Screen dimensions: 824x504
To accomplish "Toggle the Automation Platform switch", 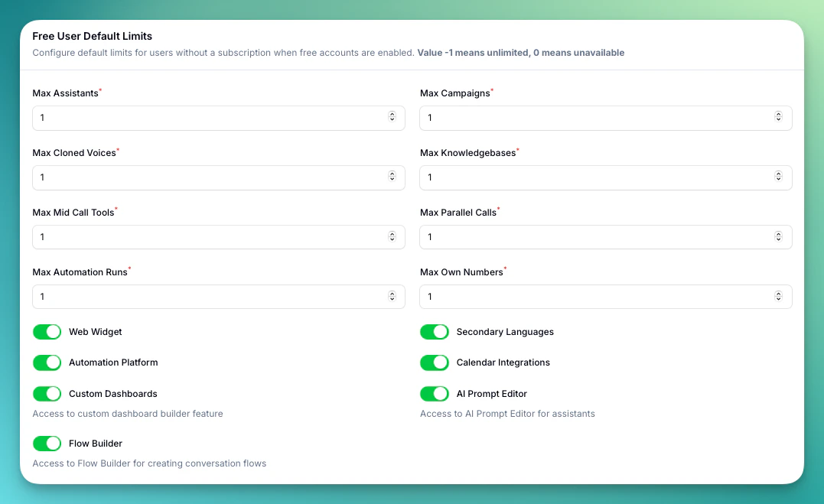I will 47,363.
